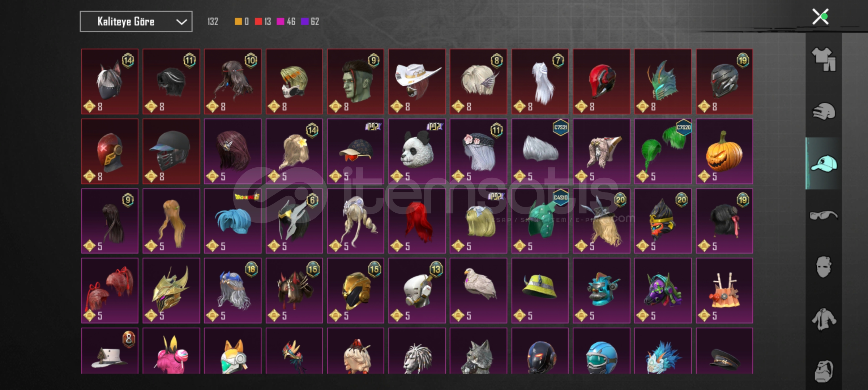Select the helmet category icon in sidebar
Screen dimensions: 868x390
[824, 111]
